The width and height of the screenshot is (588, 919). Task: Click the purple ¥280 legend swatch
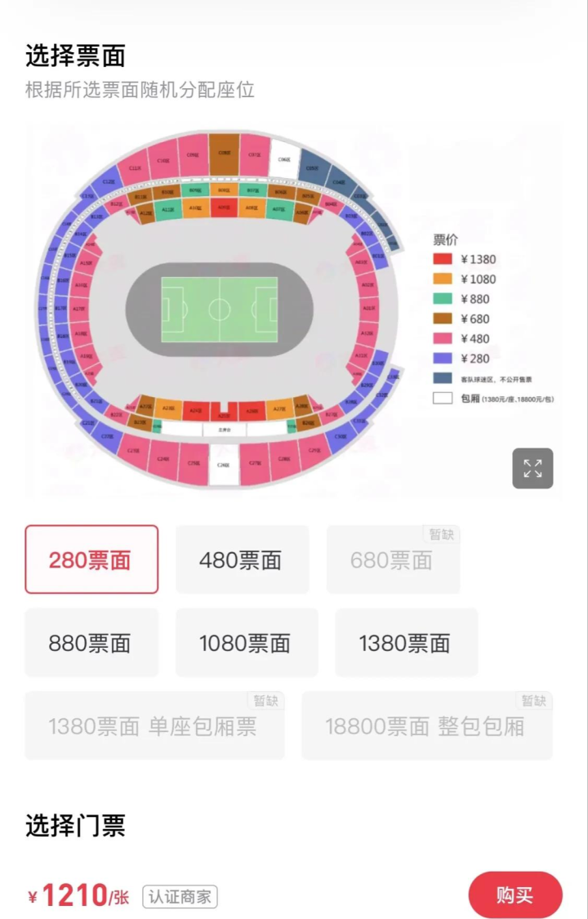(443, 358)
